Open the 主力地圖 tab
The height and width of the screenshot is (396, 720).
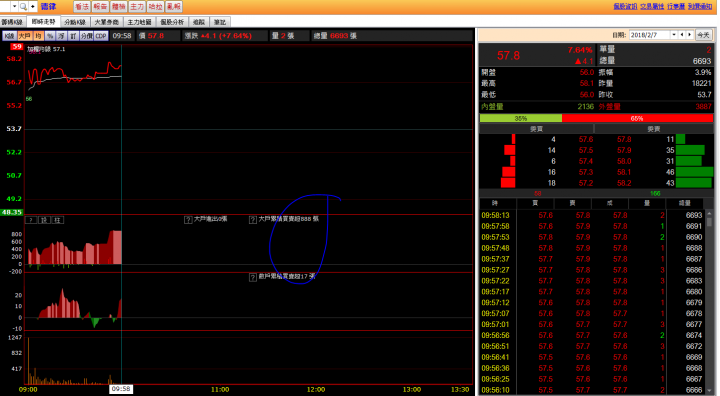tap(139, 22)
